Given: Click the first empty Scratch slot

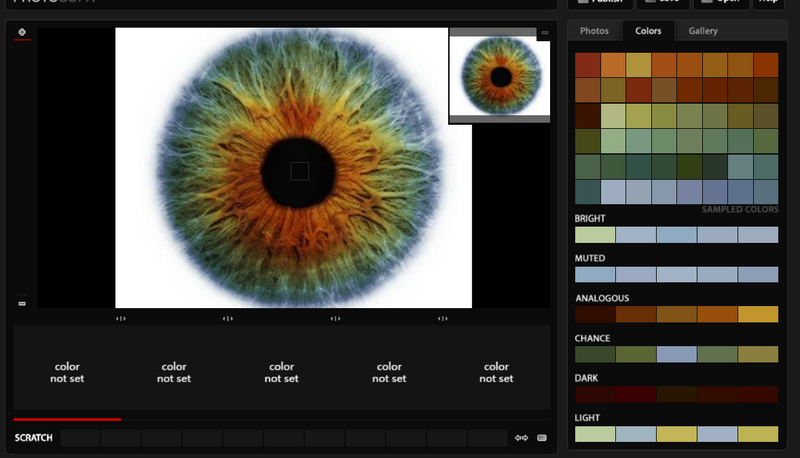Looking at the screenshot, I should tap(80, 438).
